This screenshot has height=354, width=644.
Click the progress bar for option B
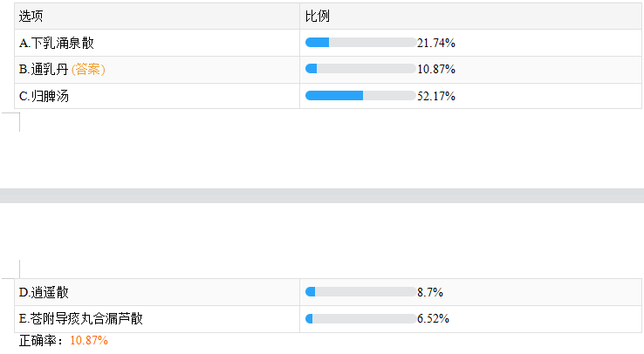(x=360, y=69)
